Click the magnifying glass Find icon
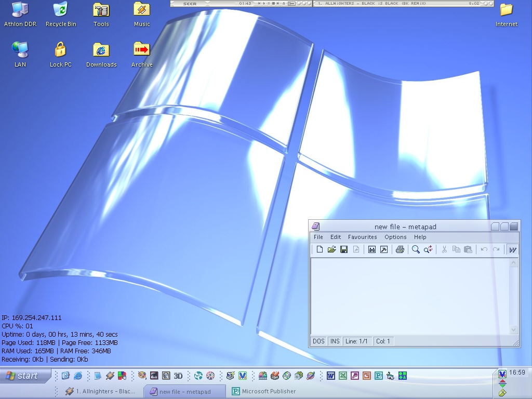Screen dimensions: 532x399 [x=416, y=250]
